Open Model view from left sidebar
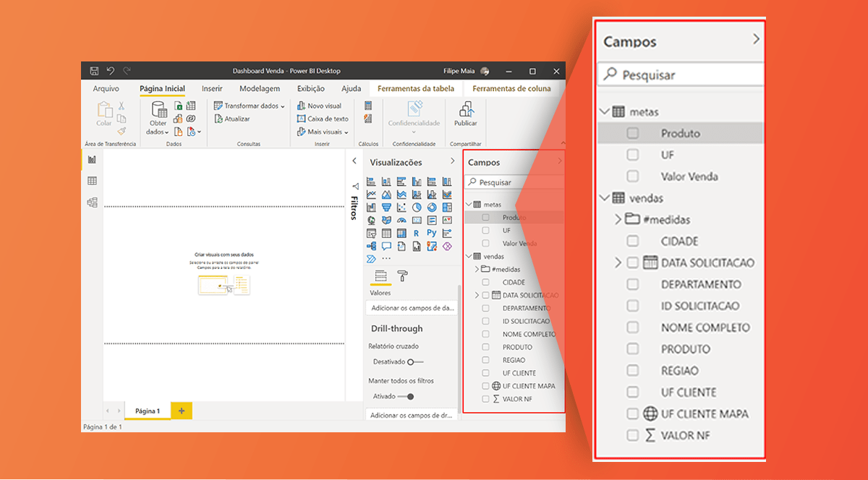868x480 pixels. tap(92, 202)
